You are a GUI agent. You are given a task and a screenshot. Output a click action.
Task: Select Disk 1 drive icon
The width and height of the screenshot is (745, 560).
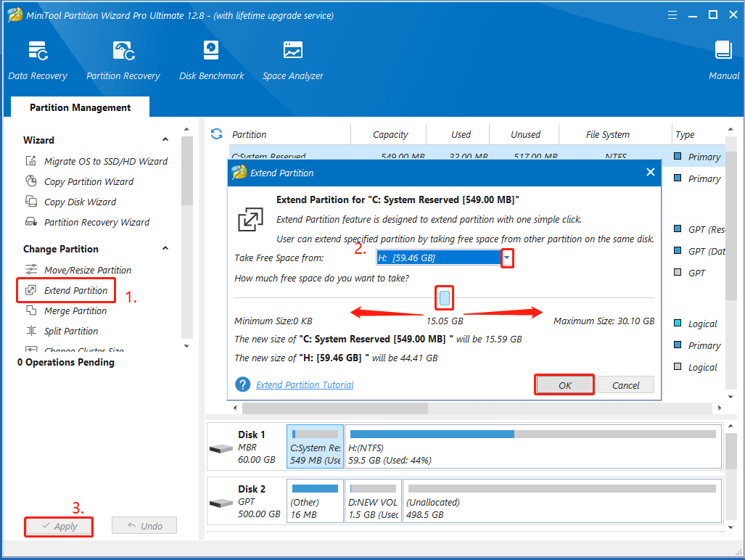tap(221, 448)
